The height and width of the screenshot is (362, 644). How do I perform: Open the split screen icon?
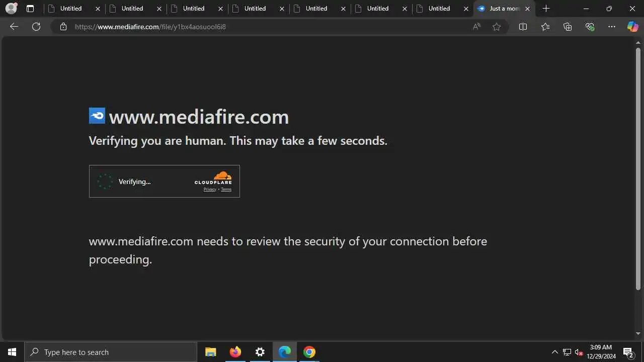click(x=523, y=27)
